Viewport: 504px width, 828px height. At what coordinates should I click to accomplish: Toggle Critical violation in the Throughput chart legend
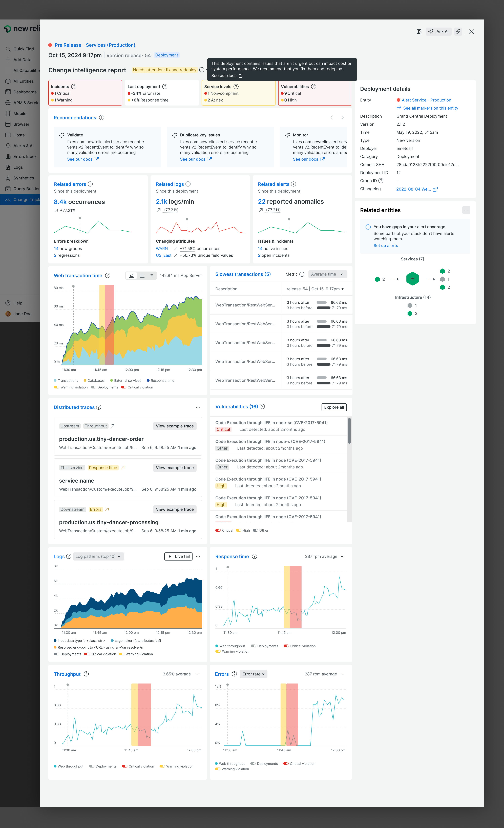[x=125, y=767]
